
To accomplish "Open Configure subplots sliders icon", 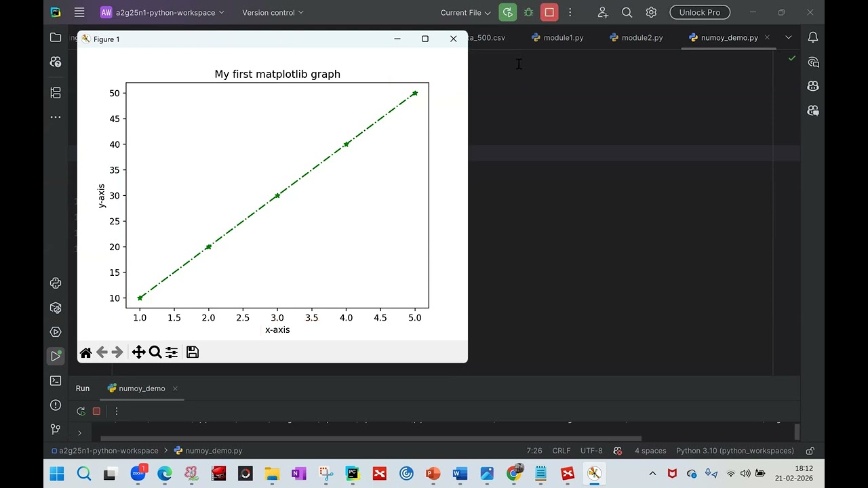I will [x=172, y=352].
